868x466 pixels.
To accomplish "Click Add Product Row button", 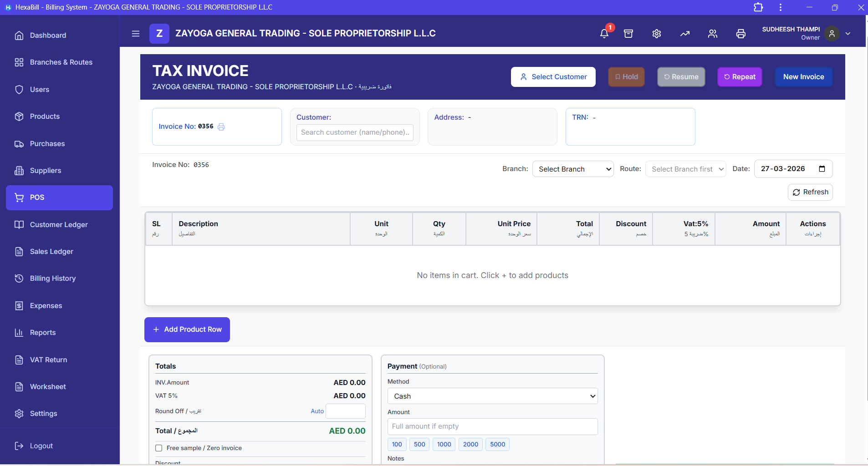I will tap(187, 329).
